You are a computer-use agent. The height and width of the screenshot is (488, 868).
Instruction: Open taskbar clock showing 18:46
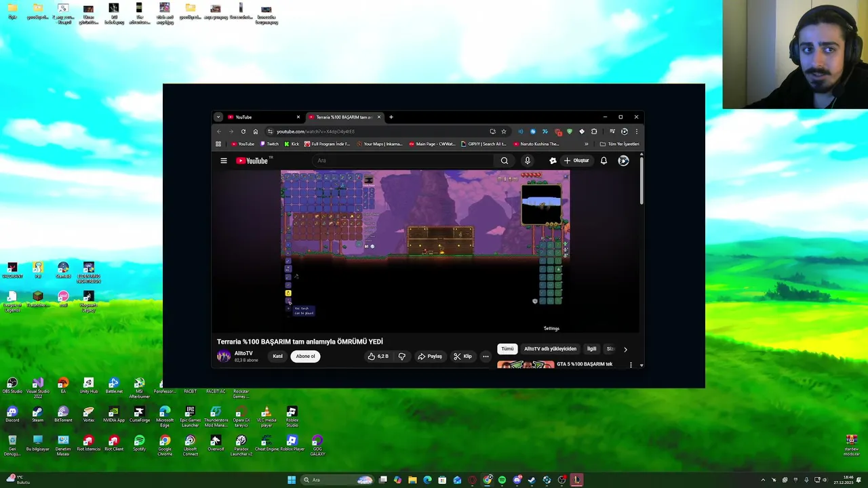click(x=845, y=480)
